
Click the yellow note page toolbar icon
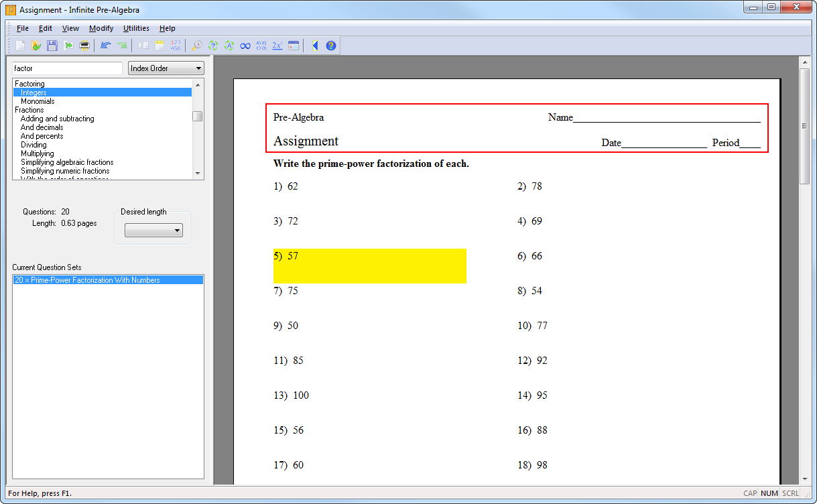(x=160, y=46)
